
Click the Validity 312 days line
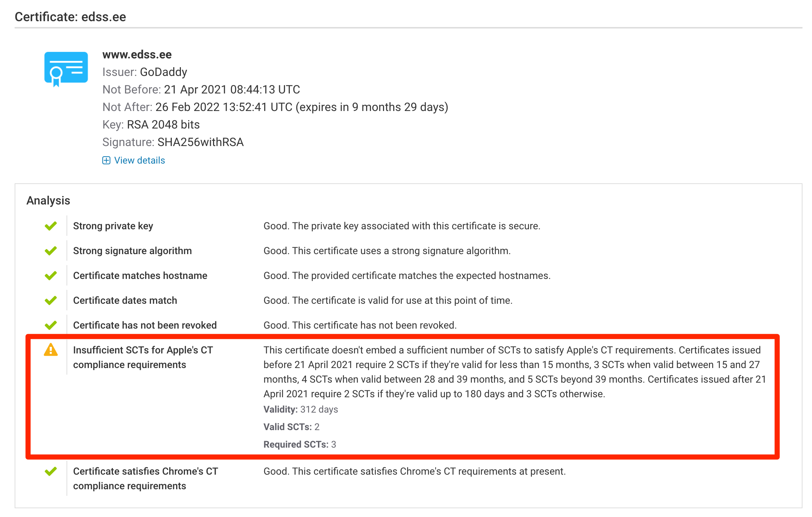(x=301, y=409)
